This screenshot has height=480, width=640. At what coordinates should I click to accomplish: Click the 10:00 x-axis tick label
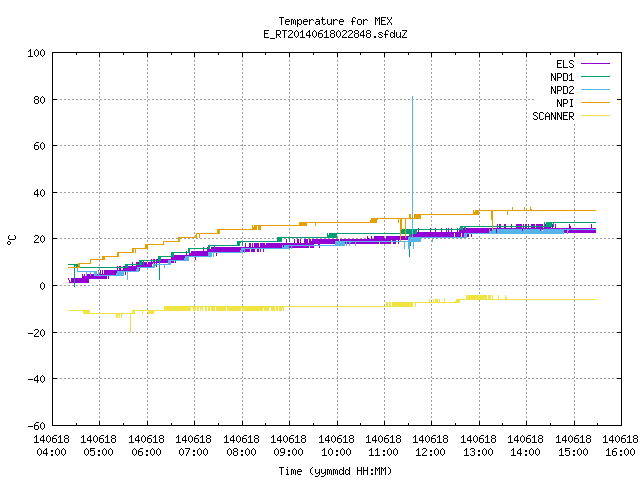tap(336, 452)
